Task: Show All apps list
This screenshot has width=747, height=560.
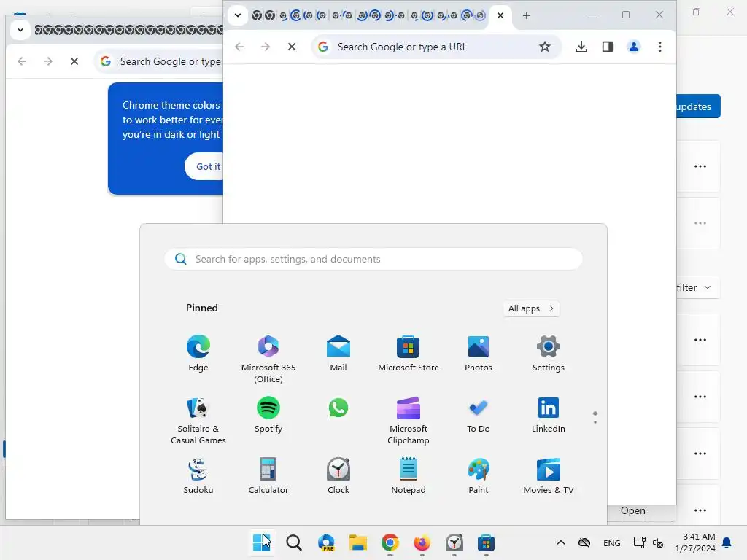Action: tap(531, 308)
